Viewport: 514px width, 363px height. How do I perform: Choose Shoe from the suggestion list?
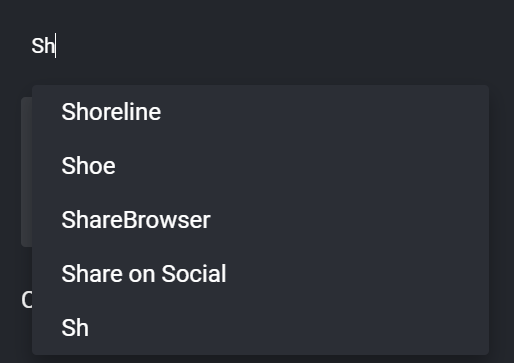pos(260,166)
